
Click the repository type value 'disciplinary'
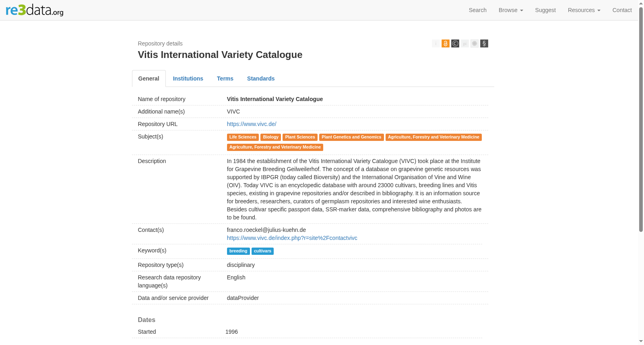(x=241, y=265)
